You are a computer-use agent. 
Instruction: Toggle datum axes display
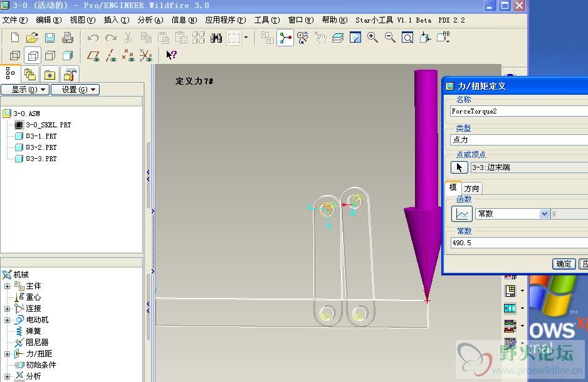point(111,56)
